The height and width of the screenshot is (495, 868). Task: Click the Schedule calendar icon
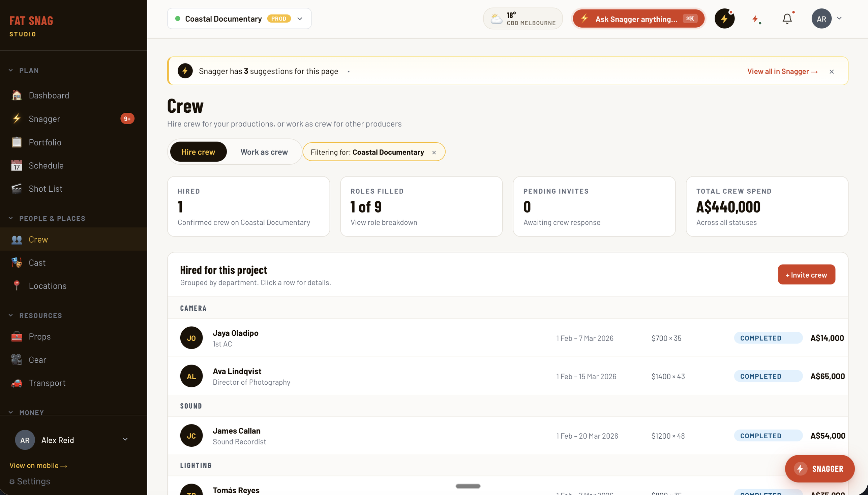pyautogui.click(x=17, y=165)
